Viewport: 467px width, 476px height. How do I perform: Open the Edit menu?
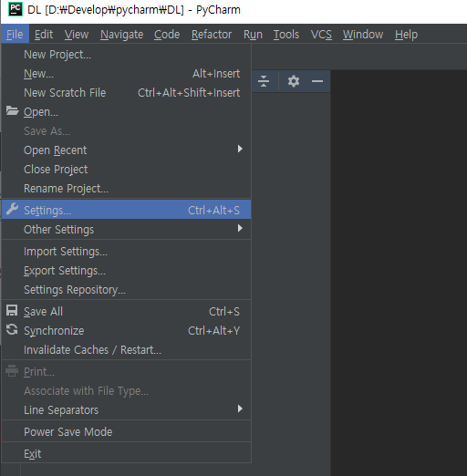(44, 35)
